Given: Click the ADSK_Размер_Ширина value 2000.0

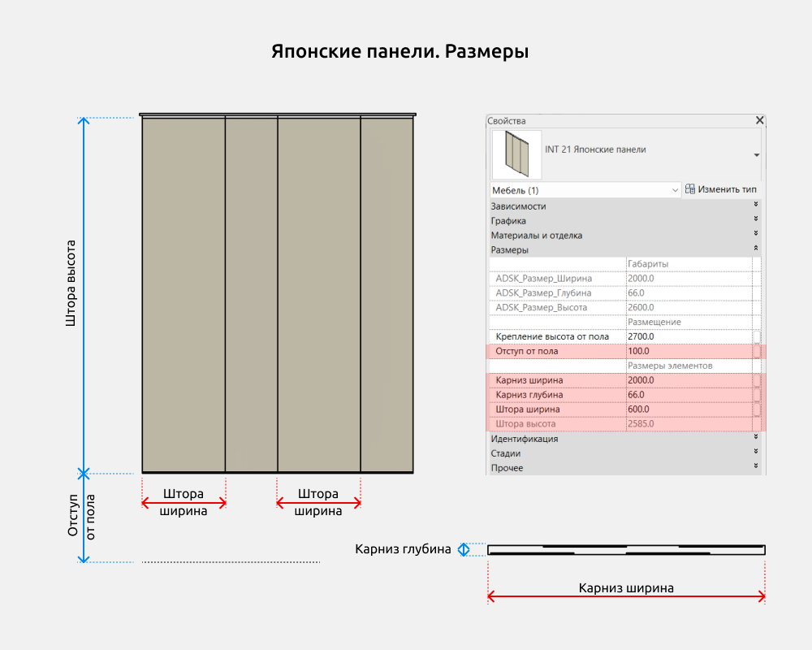Looking at the screenshot, I should [x=689, y=279].
